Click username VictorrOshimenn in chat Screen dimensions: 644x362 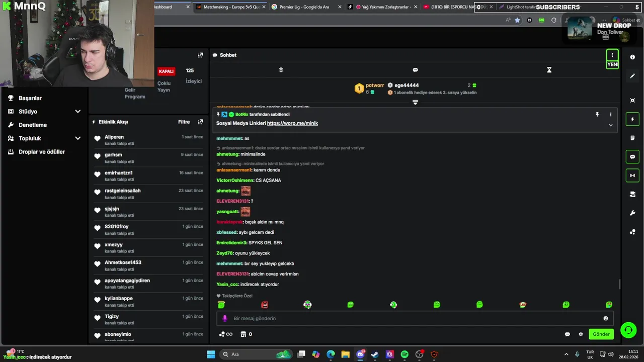coord(234,180)
